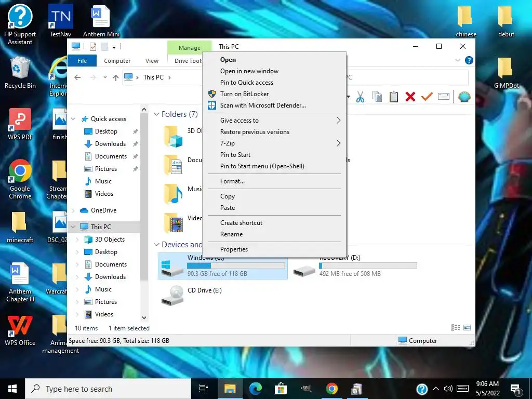Collapse the Quick access tree node

point(73,119)
